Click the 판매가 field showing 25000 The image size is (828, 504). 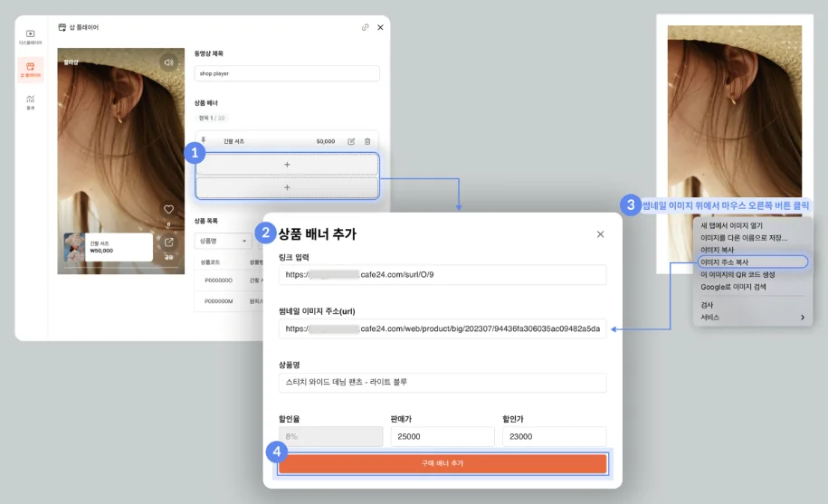443,436
